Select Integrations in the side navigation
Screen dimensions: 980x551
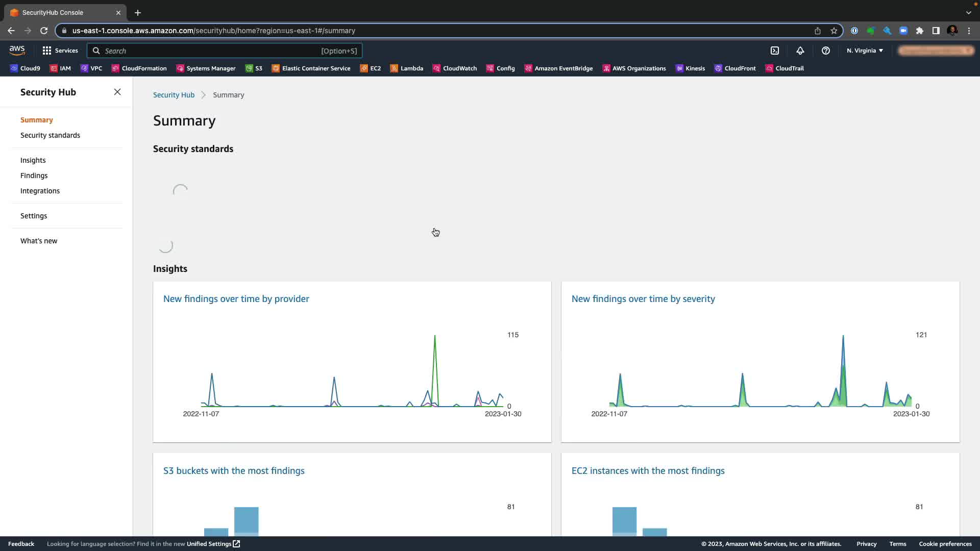pos(40,191)
